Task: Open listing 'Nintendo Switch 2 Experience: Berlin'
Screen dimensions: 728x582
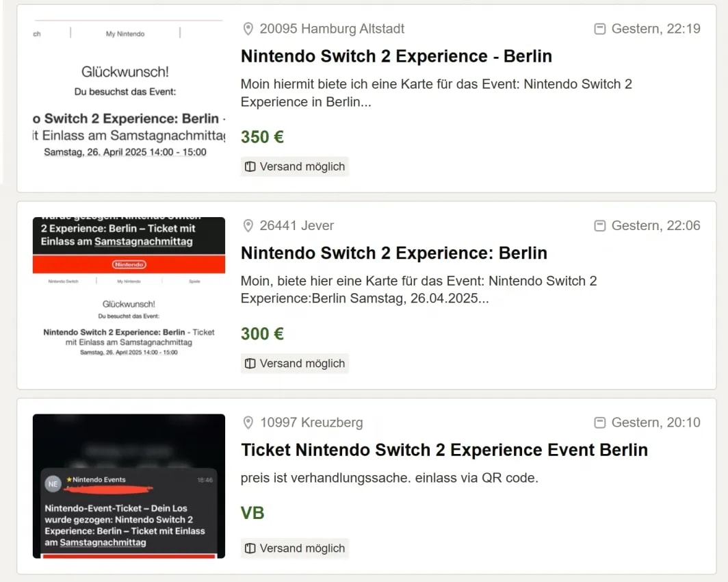Action: [393, 253]
